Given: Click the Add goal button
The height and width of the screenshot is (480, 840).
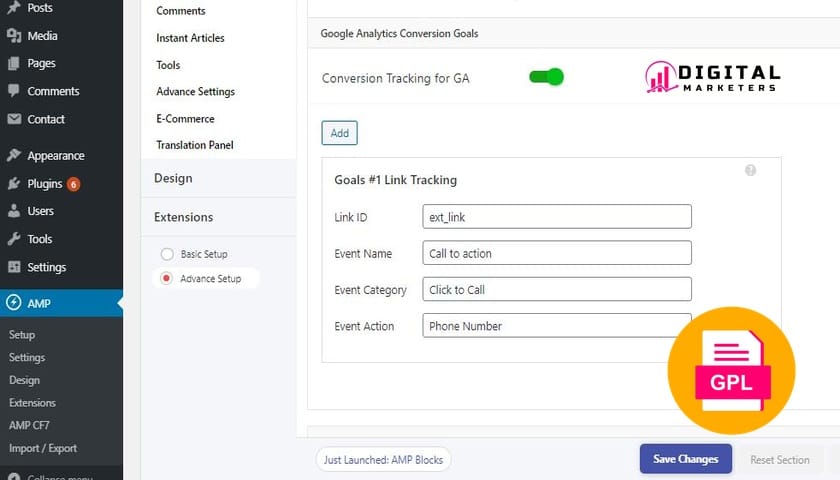Looking at the screenshot, I should (339, 133).
